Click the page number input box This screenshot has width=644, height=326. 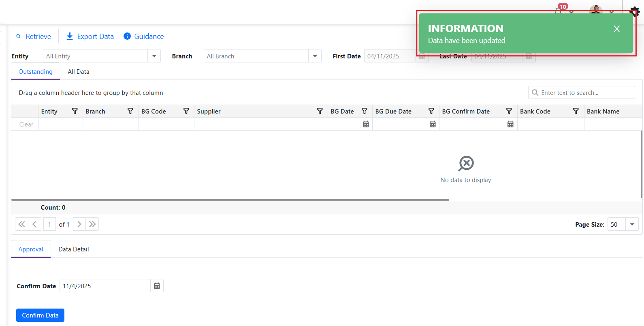[49, 224]
